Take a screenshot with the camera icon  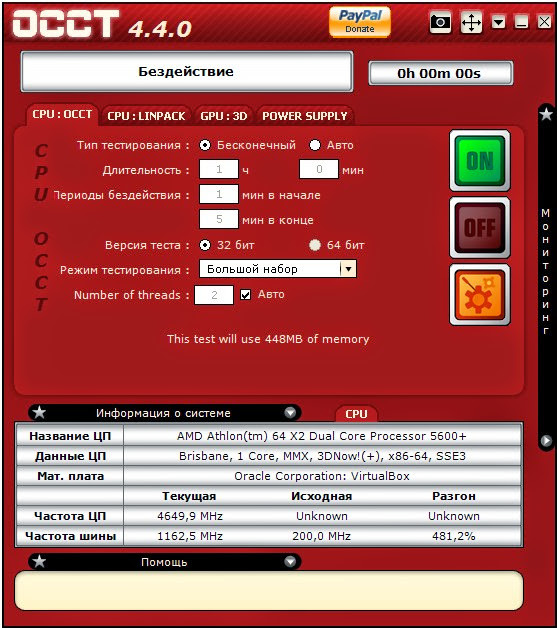440,22
